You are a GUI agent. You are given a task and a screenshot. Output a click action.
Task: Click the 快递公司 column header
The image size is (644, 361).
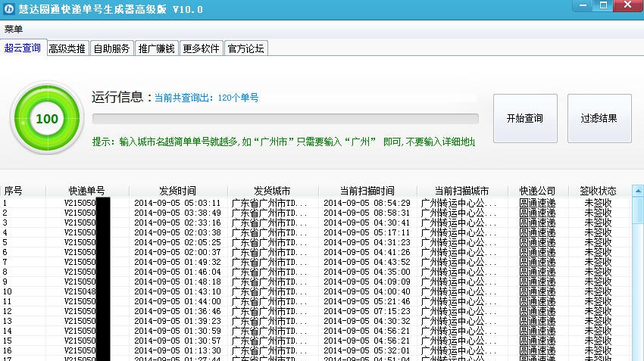pos(537,191)
